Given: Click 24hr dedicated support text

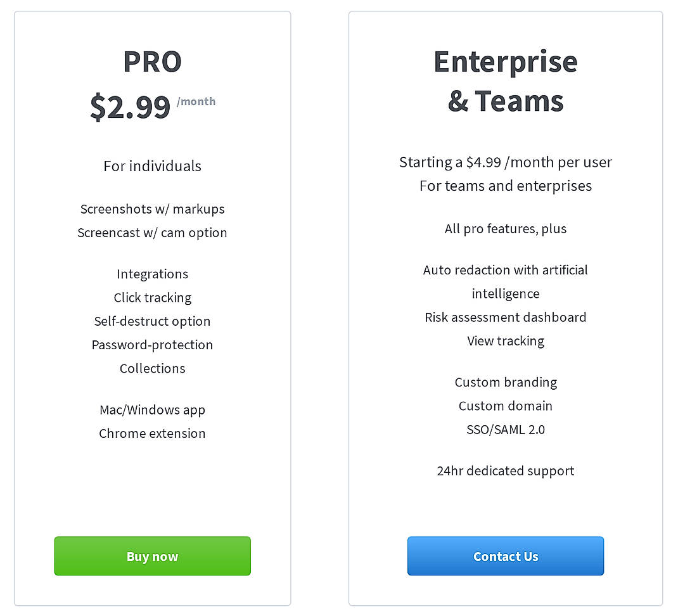Looking at the screenshot, I should tap(505, 471).
